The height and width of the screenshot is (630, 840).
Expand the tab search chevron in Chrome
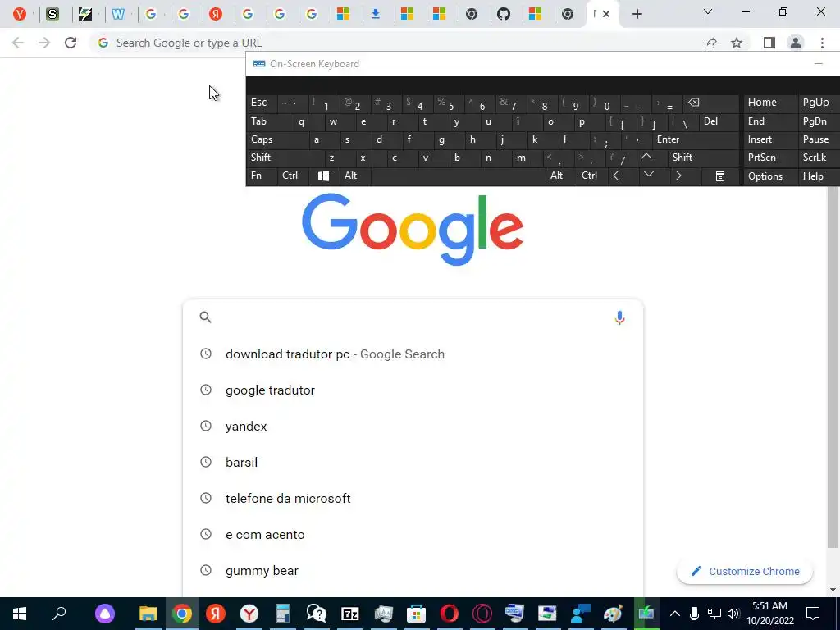coord(708,11)
